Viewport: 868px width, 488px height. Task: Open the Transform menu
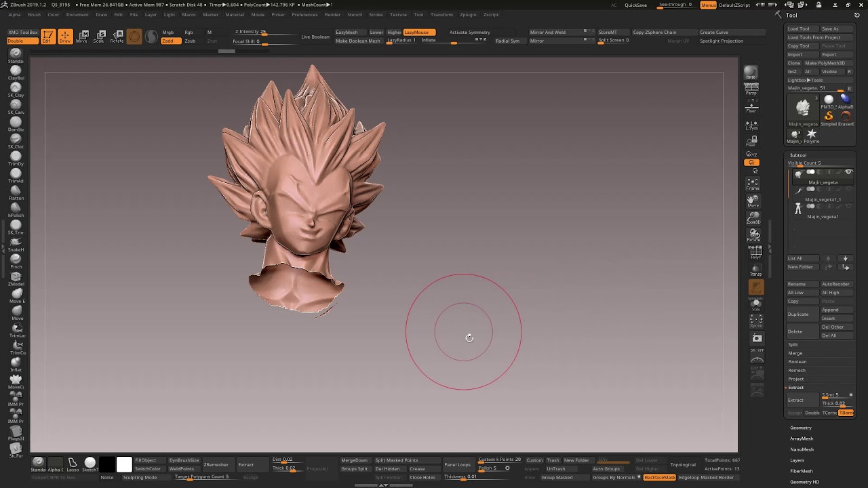pos(441,14)
